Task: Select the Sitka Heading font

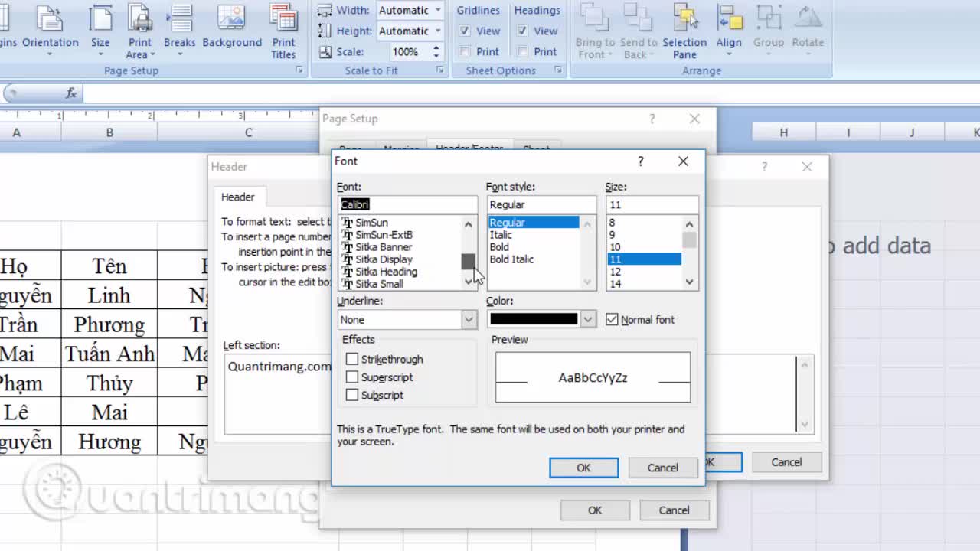Action: [x=386, y=272]
